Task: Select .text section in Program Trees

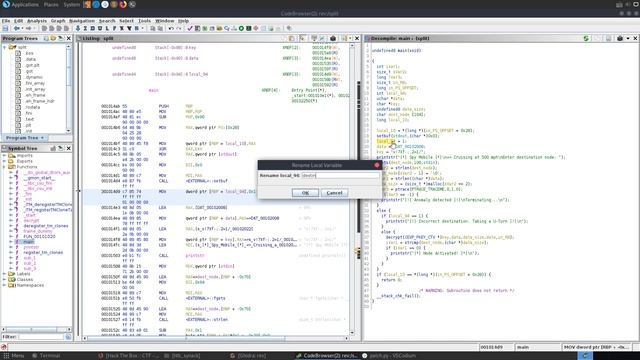Action: pyautogui.click(x=29, y=119)
